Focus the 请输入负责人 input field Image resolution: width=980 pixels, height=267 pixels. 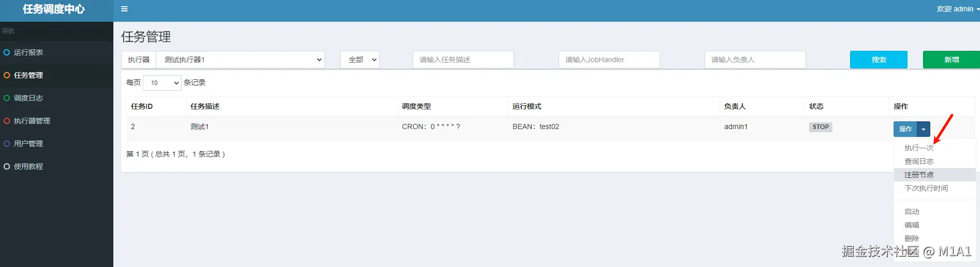(x=755, y=60)
